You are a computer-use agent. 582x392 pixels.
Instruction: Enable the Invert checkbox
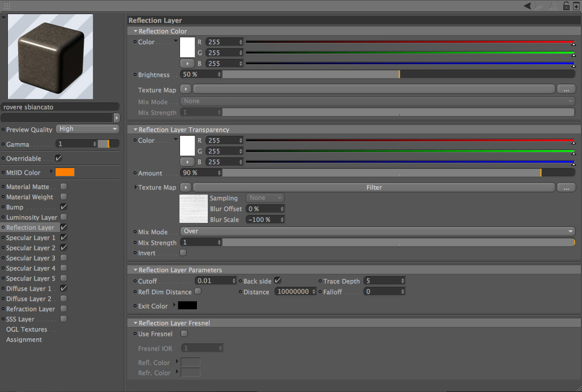(183, 252)
